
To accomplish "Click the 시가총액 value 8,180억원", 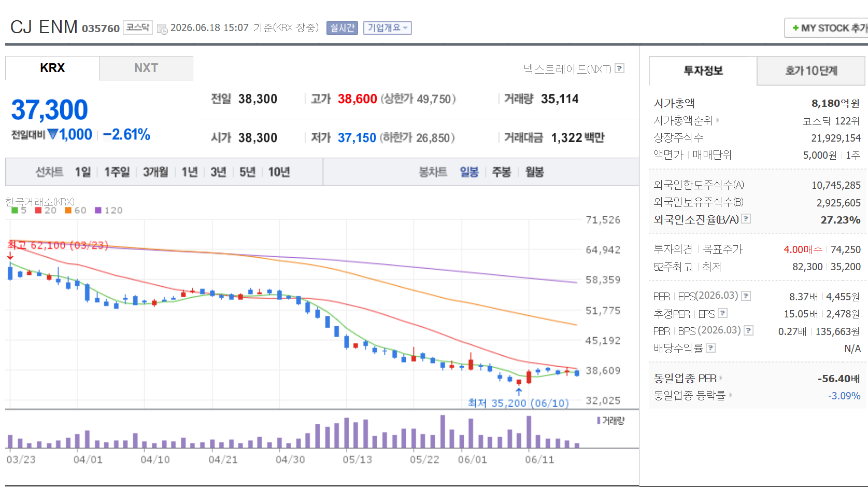I will [x=835, y=103].
